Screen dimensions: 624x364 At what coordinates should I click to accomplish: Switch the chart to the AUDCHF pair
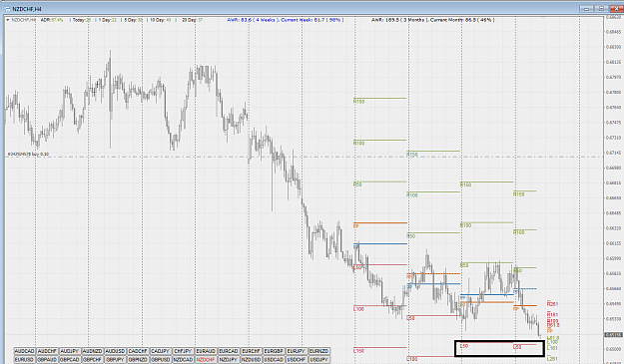(x=47, y=351)
